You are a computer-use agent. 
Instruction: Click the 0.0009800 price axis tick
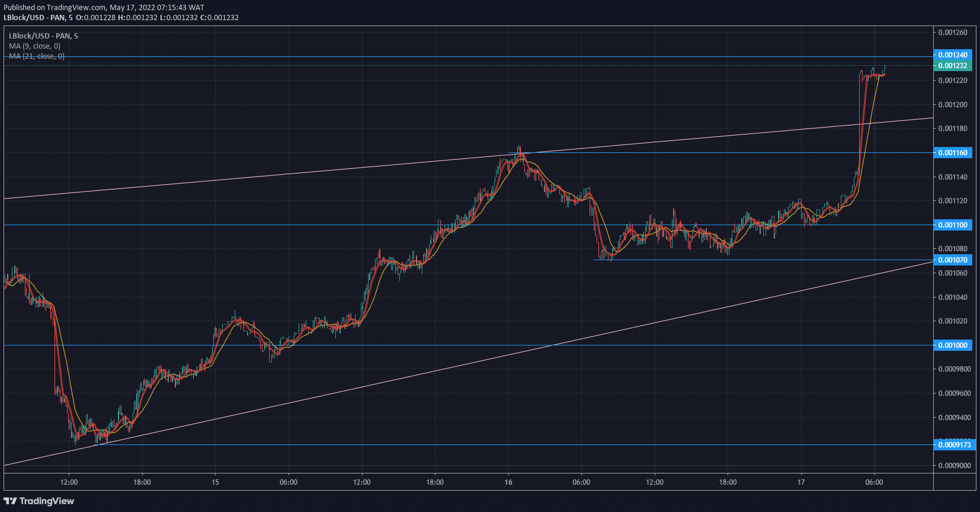click(955, 369)
